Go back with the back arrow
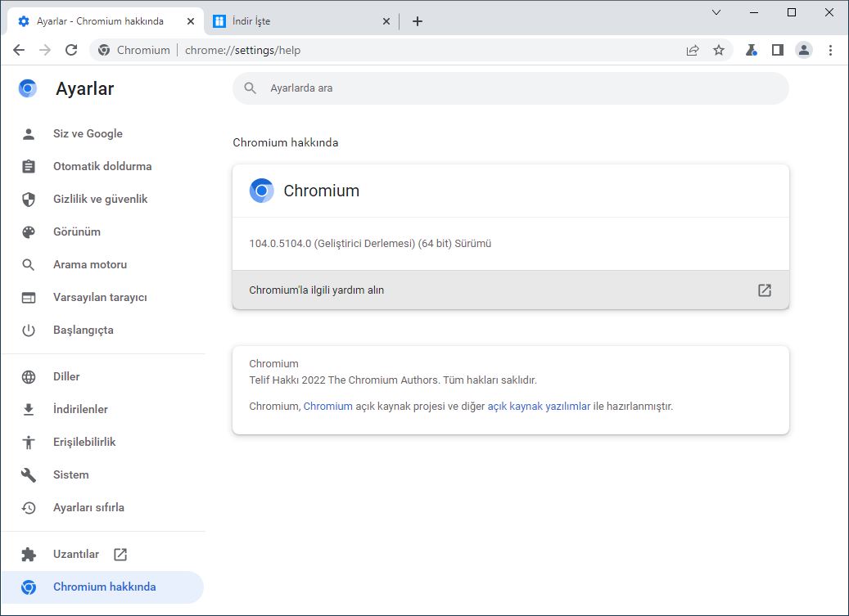 19,50
